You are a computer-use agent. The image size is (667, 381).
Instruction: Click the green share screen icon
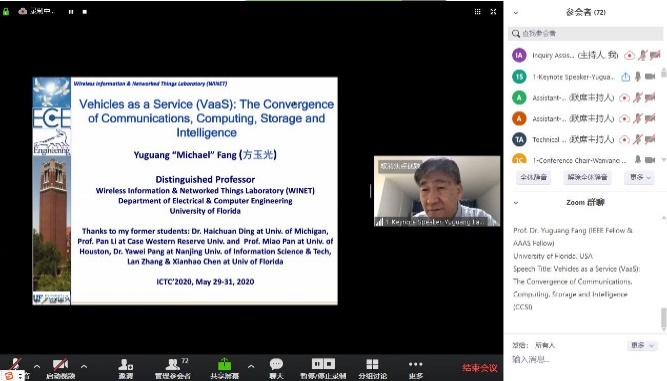point(224,364)
